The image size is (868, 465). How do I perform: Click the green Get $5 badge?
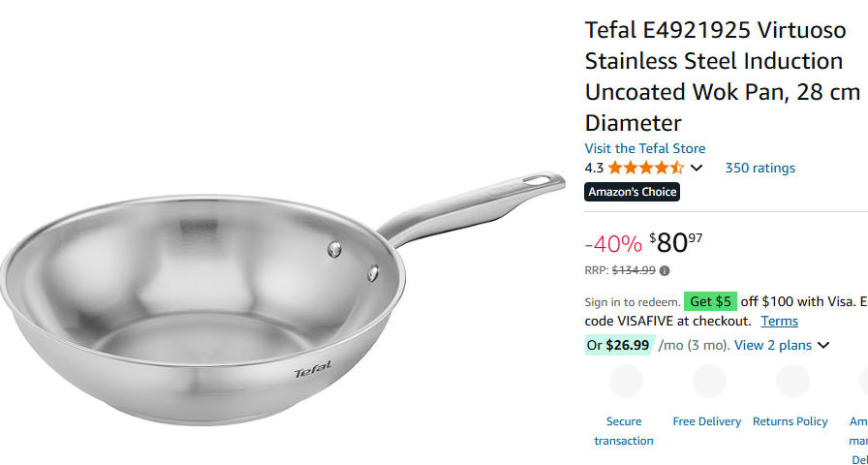click(x=711, y=301)
